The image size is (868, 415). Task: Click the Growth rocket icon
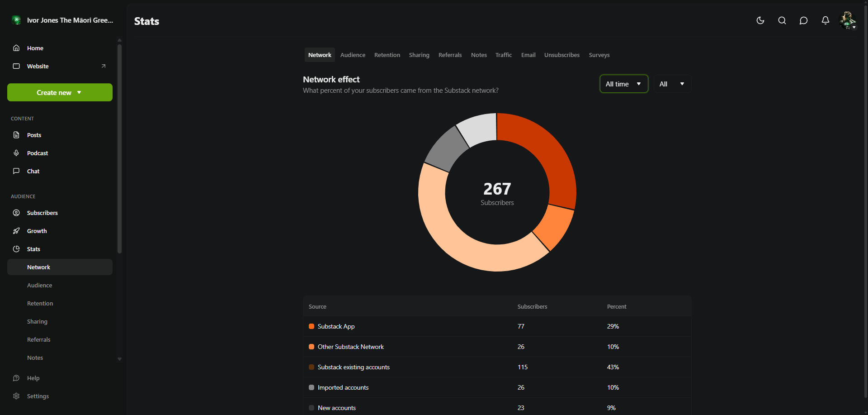16,231
